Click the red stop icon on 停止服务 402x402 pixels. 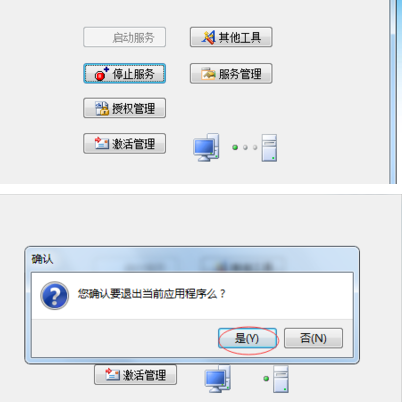pyautogui.click(x=101, y=74)
